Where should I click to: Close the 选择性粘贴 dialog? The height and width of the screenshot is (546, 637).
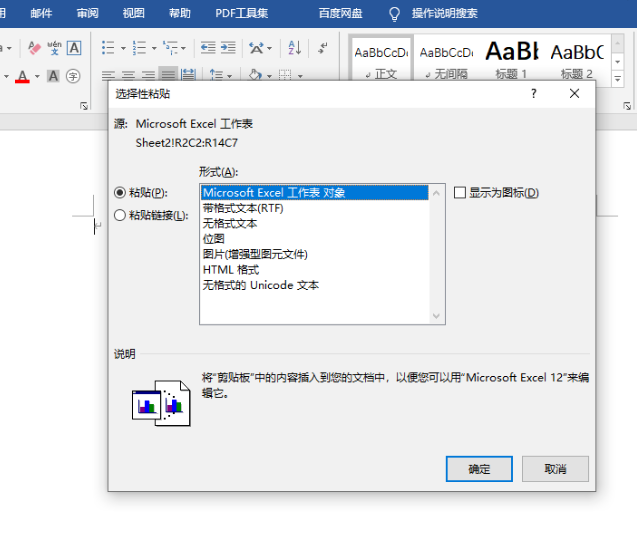click(574, 94)
